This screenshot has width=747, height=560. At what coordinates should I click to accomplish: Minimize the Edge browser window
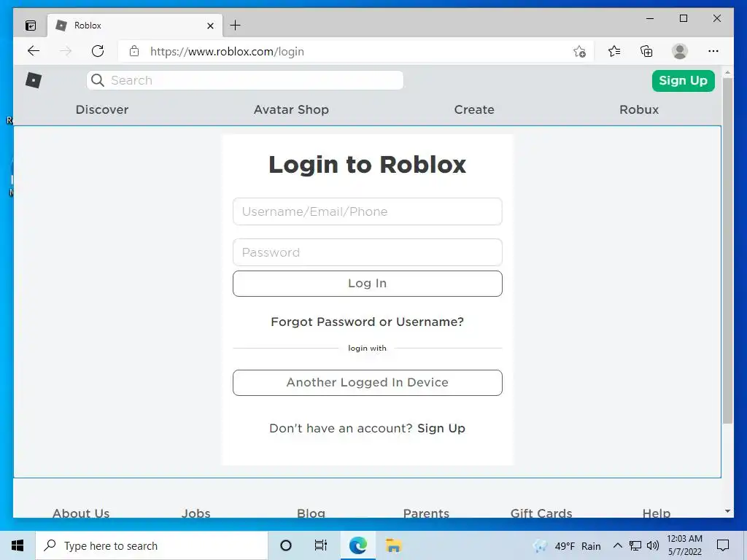(650, 18)
